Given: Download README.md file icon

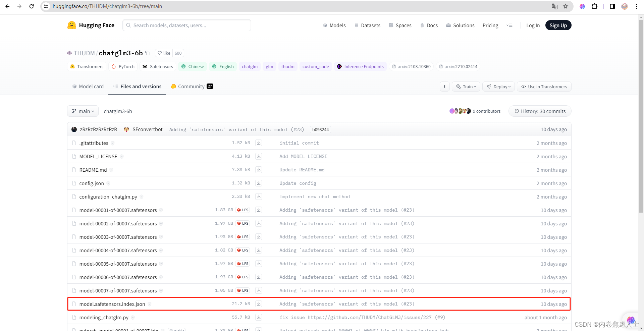Looking at the screenshot, I should point(259,170).
